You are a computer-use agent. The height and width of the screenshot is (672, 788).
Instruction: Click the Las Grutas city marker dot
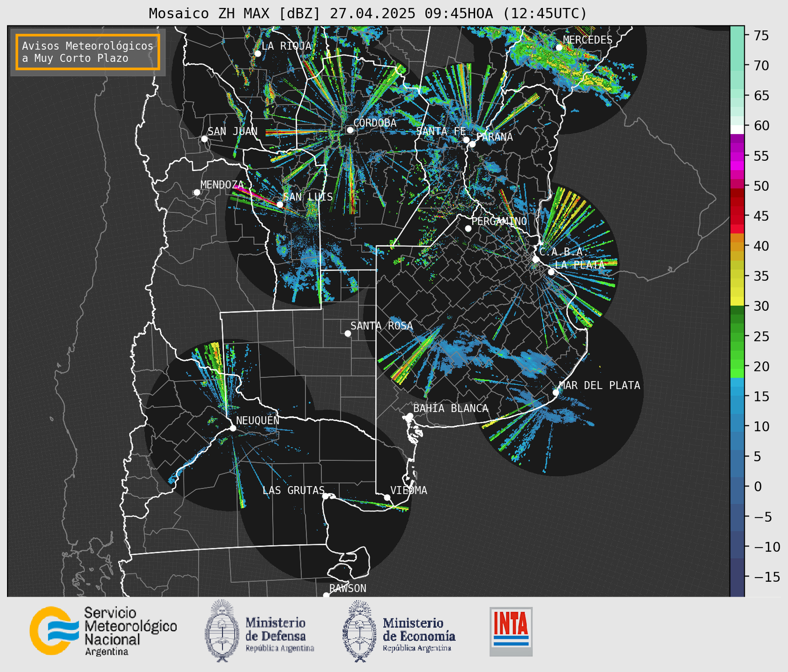[x=326, y=496]
